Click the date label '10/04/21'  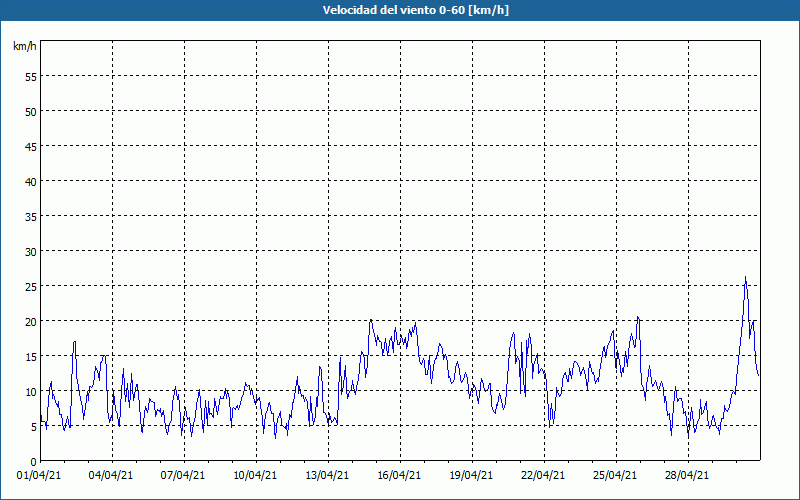pyautogui.click(x=255, y=475)
